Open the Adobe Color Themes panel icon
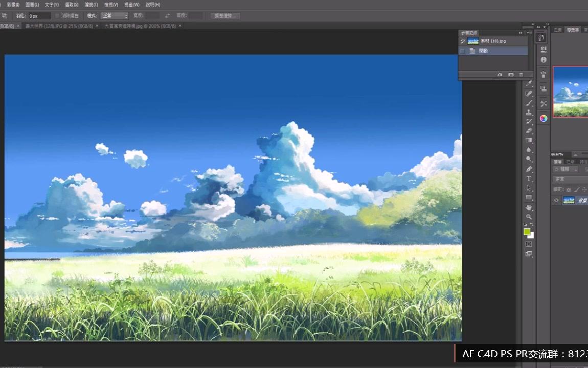 click(543, 118)
